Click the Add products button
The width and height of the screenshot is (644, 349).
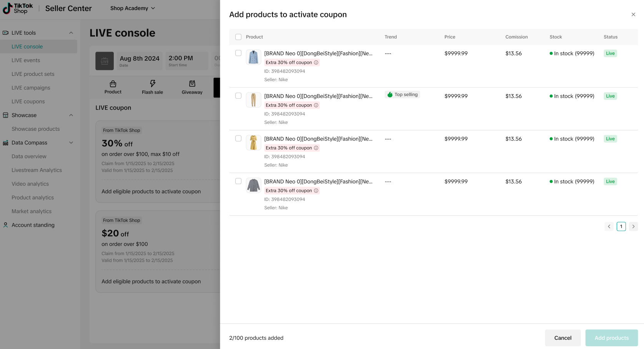coord(611,338)
